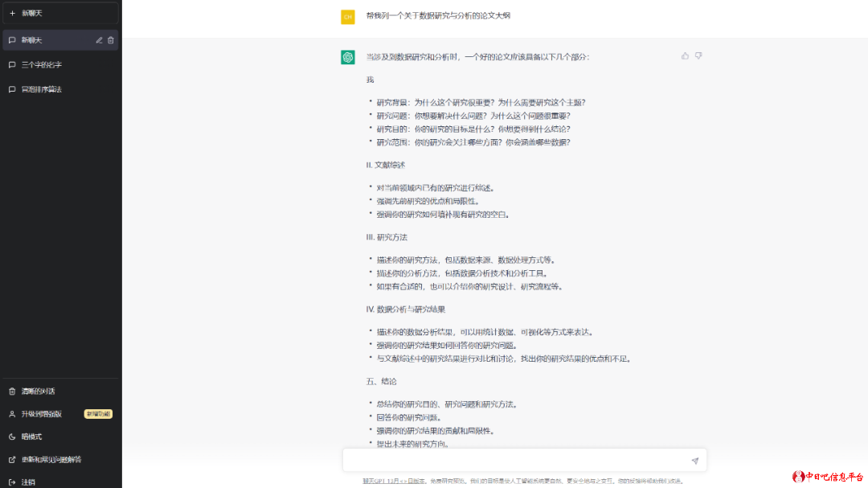The image size is (868, 488).
Task: Click the 新增功能 badge
Action: coord(97,414)
